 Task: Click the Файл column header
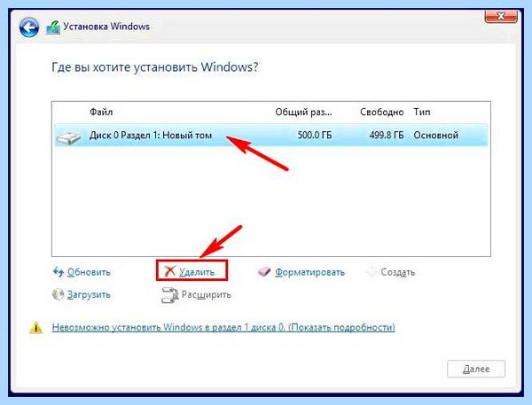tap(101, 112)
